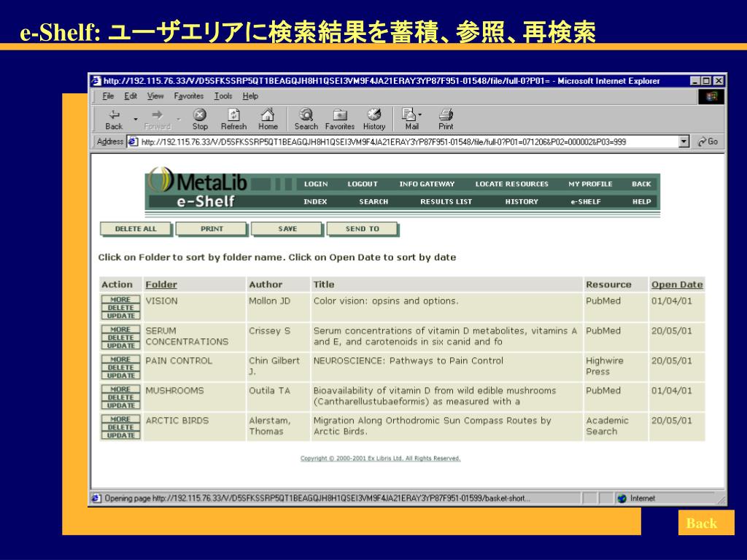This screenshot has height=560, width=747.
Task: Click the page icon in address bar
Action: tap(133, 141)
